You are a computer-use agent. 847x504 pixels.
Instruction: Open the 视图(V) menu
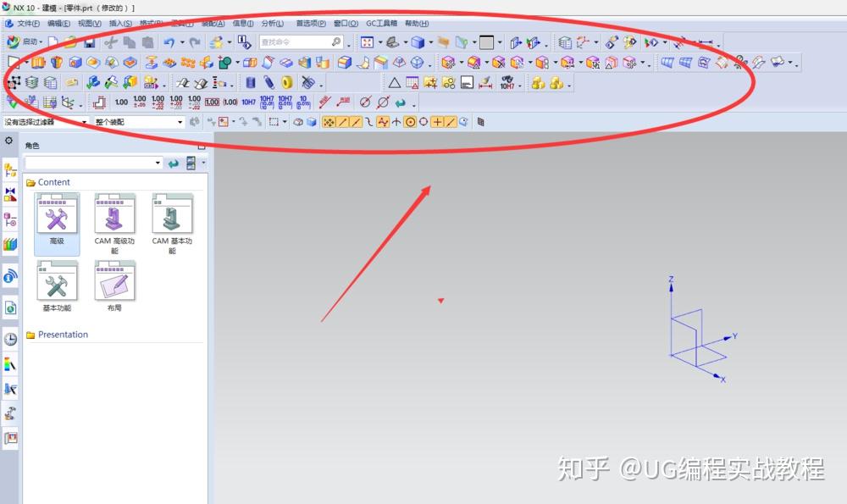pos(89,23)
